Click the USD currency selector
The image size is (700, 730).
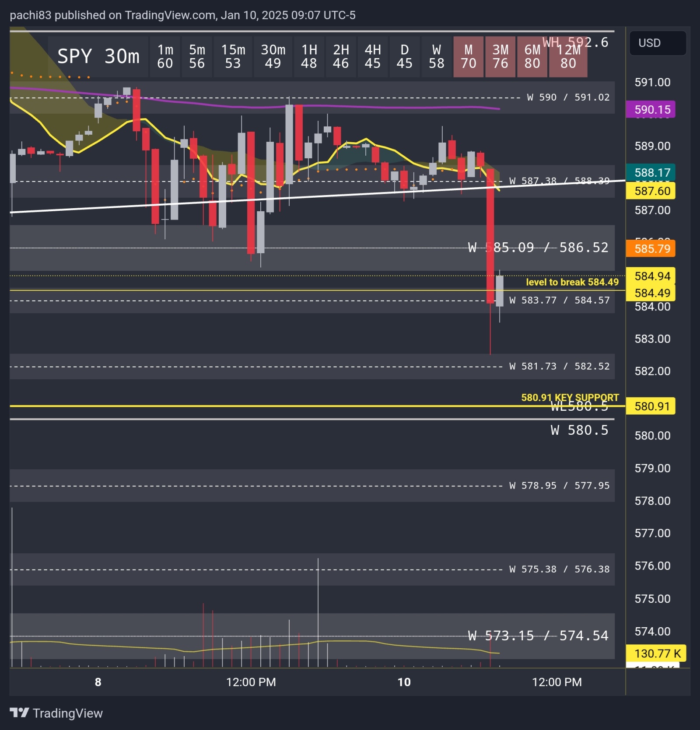(658, 43)
